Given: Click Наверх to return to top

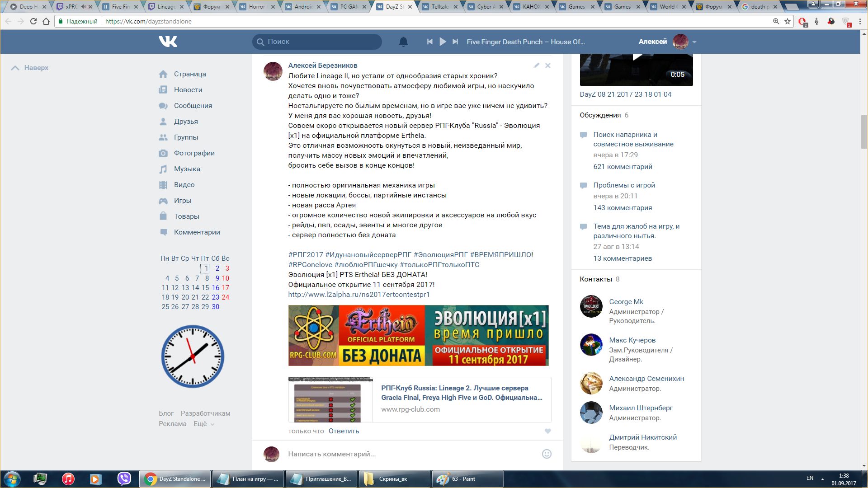Looking at the screenshot, I should [x=30, y=68].
